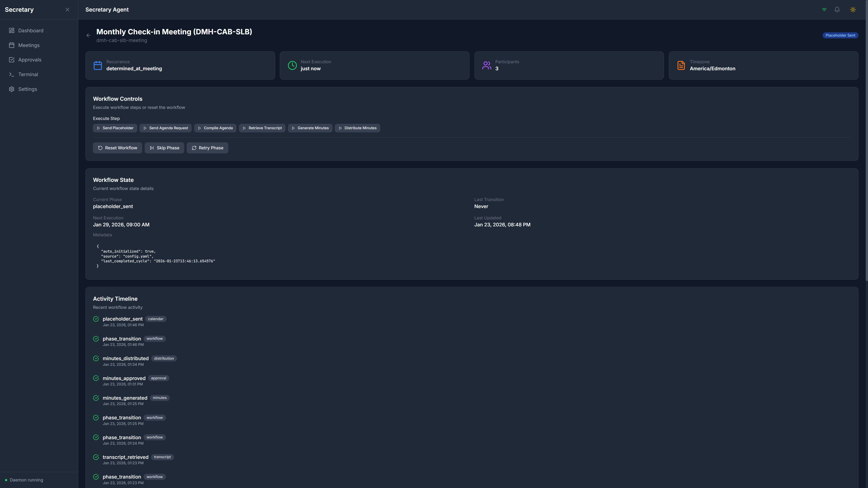Screen dimensions: 868x488
Task: Execute the Retrieve Transcript step
Action: click(262, 128)
